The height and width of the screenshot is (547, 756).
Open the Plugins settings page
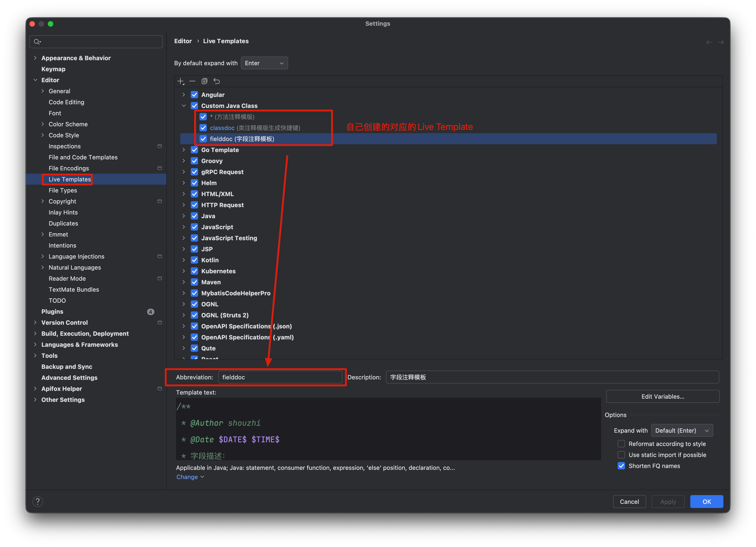52,311
